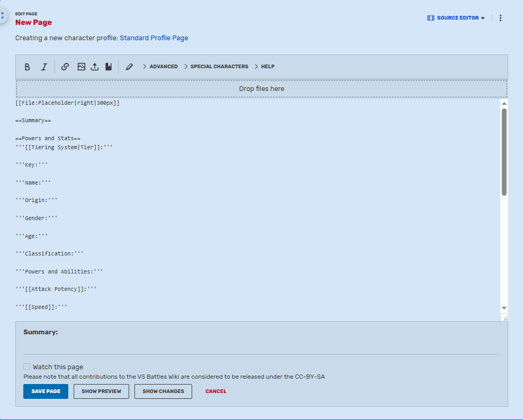523x420 pixels.
Task: Apply italic formatting with the I icon
Action: (44, 67)
